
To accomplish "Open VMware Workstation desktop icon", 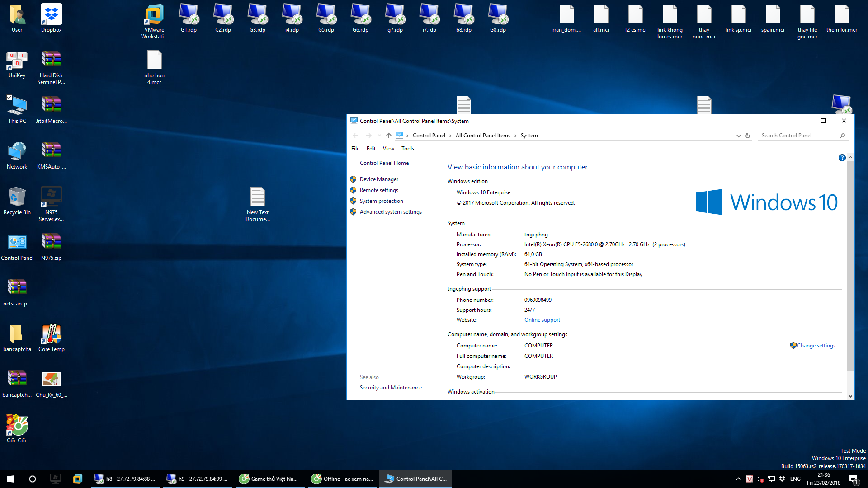I will coord(154,22).
